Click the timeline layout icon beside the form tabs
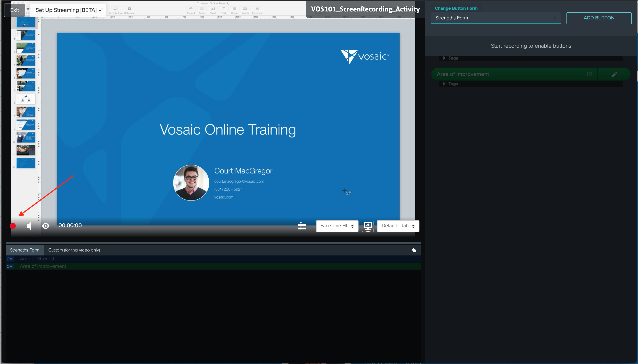 414,250
